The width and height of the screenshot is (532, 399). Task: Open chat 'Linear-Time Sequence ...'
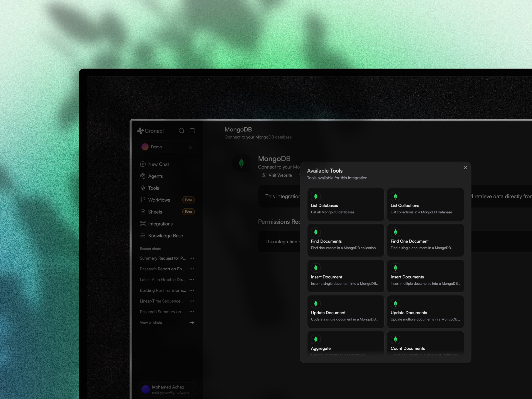[x=162, y=301]
